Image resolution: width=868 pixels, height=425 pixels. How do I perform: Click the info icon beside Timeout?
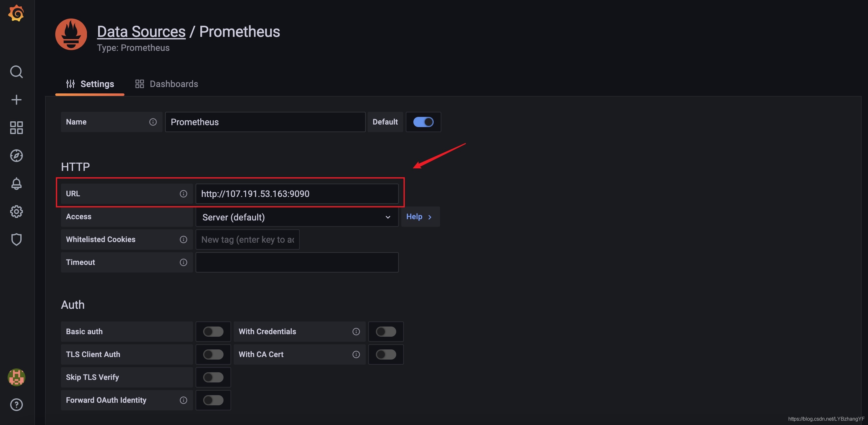coord(183,263)
